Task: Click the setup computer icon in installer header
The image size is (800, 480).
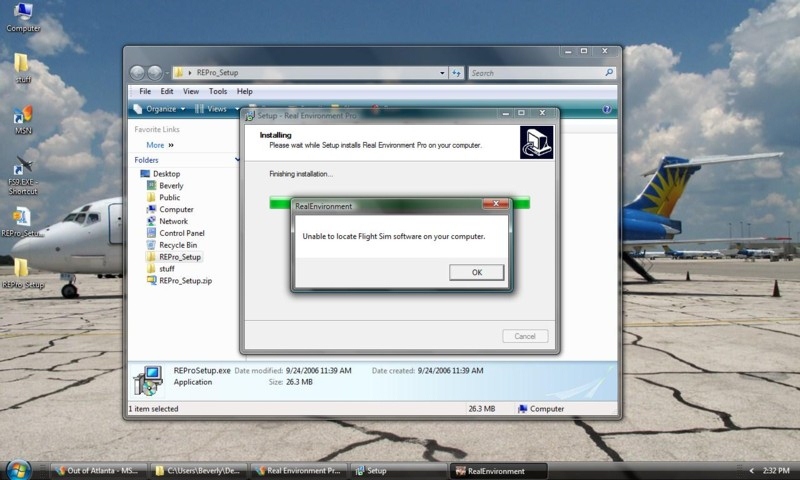Action: tap(536, 142)
